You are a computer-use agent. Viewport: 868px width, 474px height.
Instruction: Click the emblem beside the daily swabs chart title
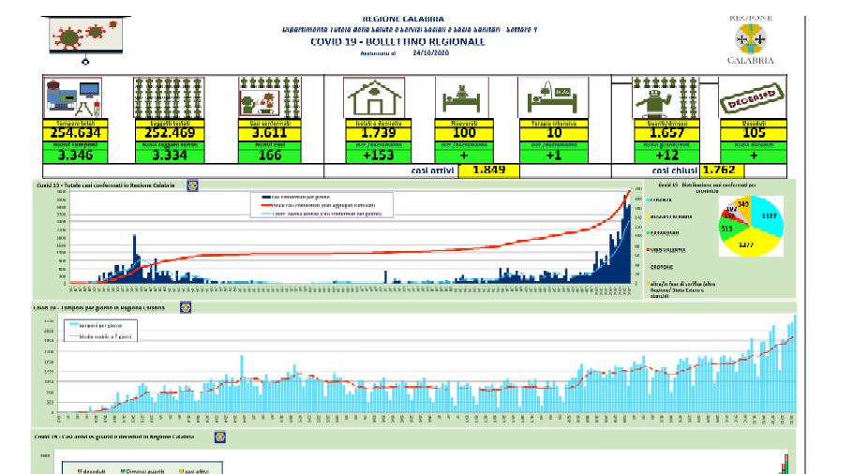point(186,308)
